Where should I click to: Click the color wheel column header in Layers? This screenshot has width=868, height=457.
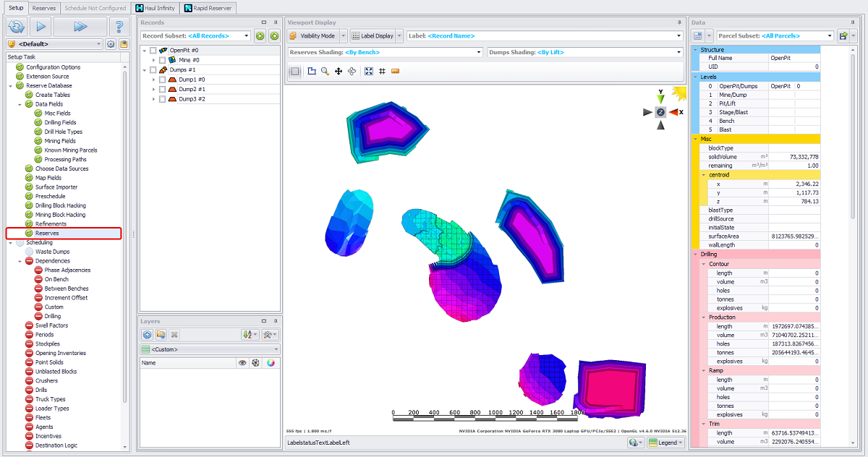[x=271, y=363]
